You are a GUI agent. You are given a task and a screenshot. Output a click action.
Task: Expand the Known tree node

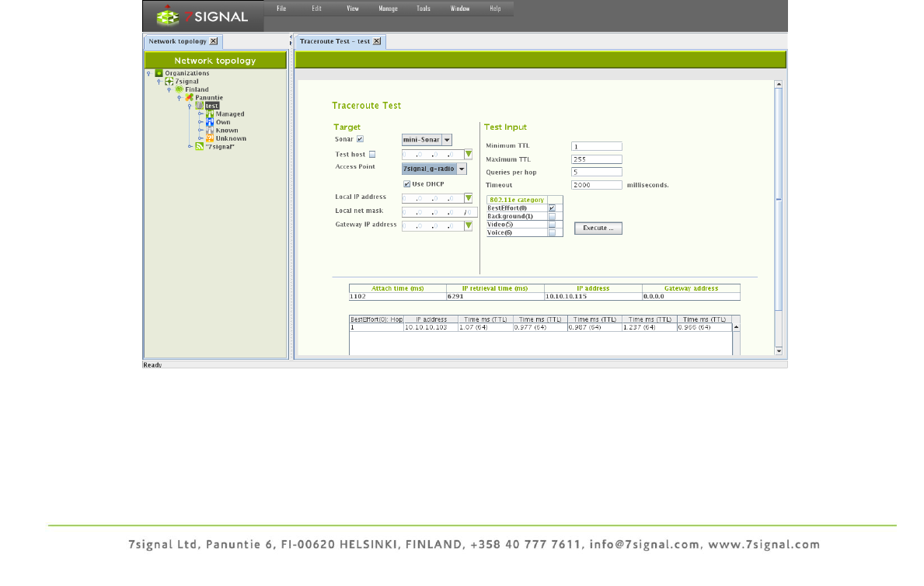coord(200,131)
